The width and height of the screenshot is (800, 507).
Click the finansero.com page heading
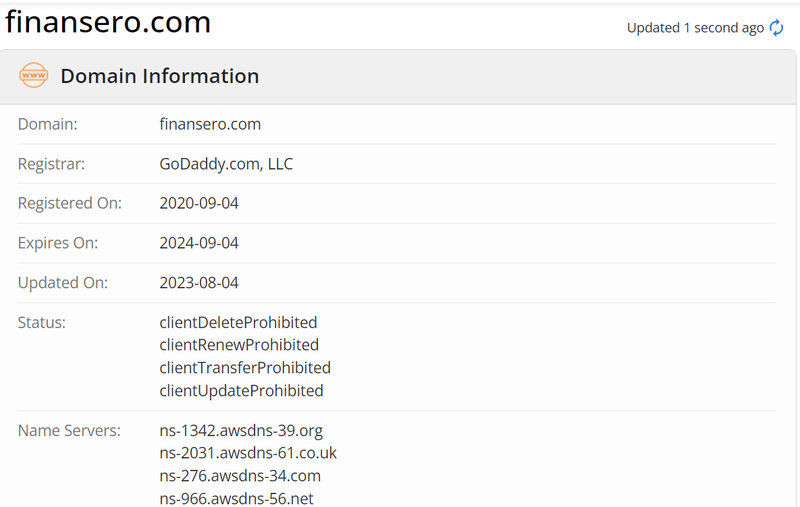(x=108, y=22)
